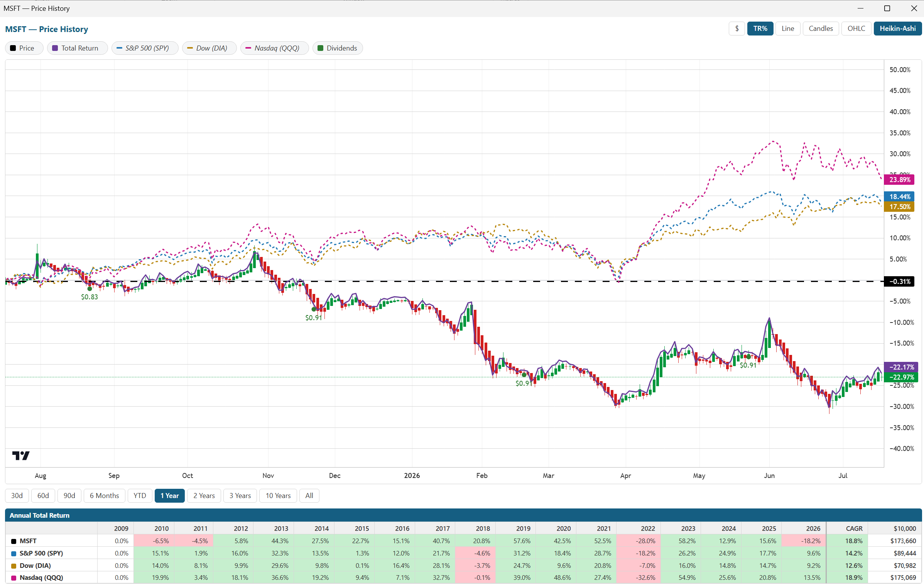Hide the Total Return series

click(77, 48)
